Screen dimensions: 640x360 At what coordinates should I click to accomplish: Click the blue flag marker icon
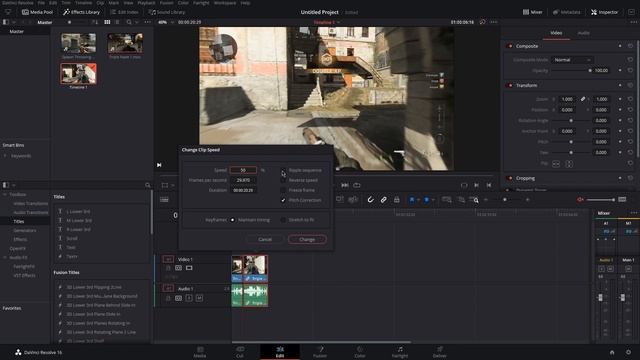point(412,200)
